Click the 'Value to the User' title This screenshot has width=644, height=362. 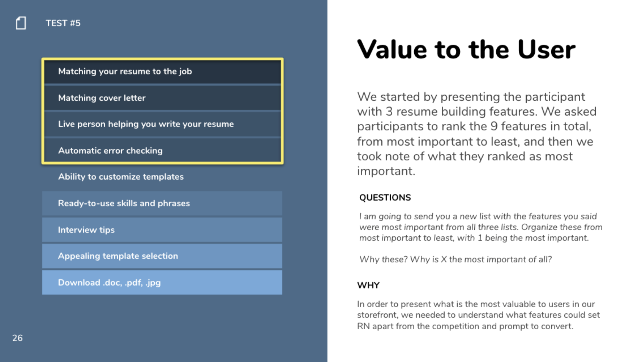pos(466,49)
